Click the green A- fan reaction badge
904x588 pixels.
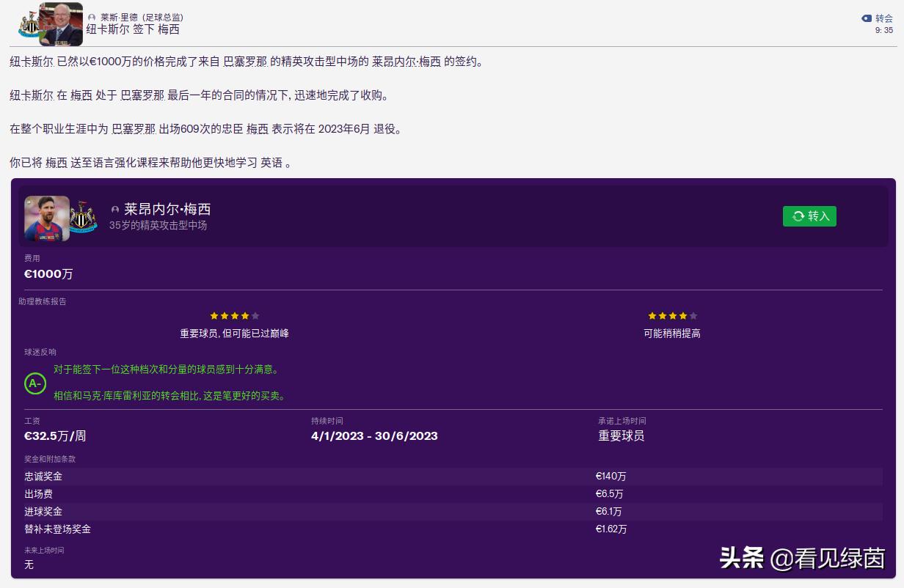pos(34,384)
